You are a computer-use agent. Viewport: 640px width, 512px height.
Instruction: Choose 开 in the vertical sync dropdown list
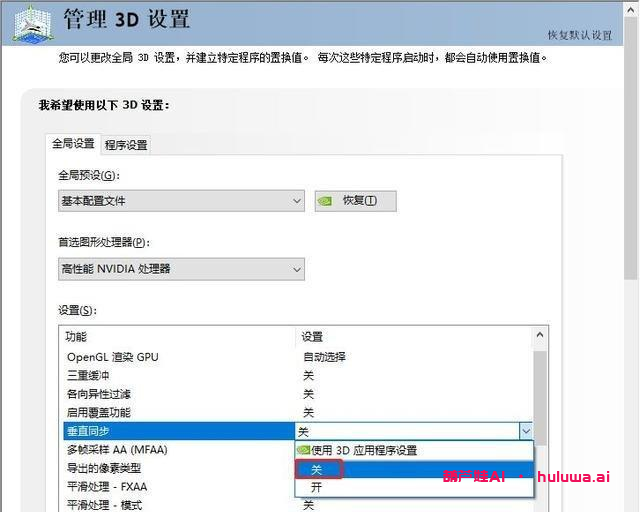317,487
